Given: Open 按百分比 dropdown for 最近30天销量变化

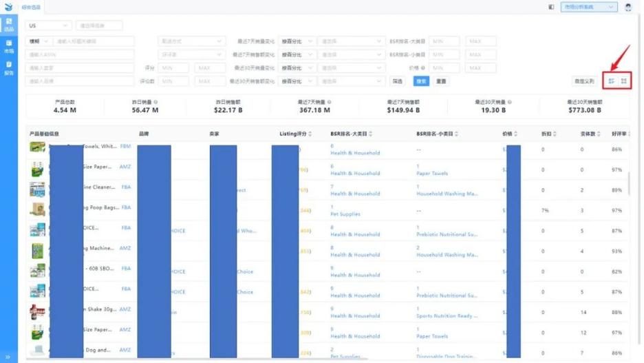Looking at the screenshot, I should click(x=297, y=68).
